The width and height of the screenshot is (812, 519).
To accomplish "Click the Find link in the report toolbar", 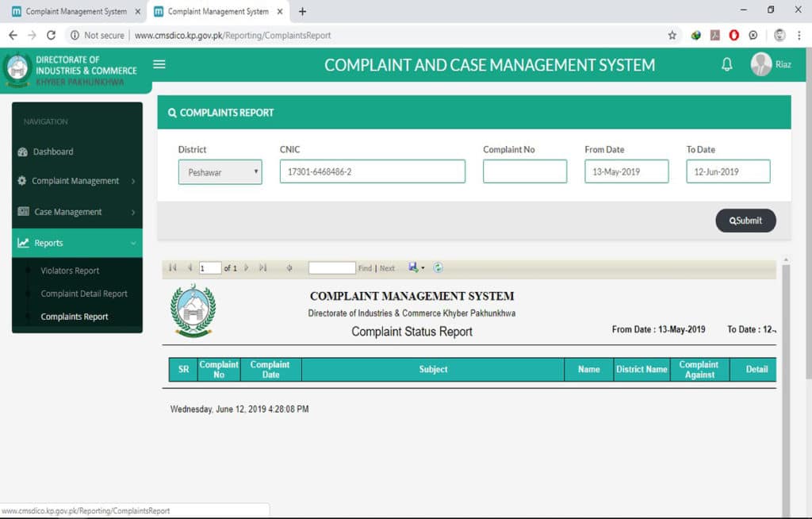I will tap(364, 267).
